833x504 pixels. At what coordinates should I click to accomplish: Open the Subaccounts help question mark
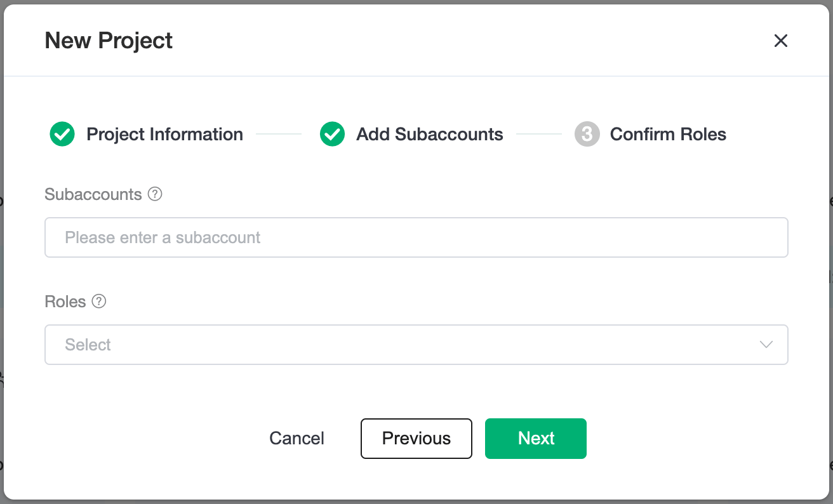tap(155, 194)
